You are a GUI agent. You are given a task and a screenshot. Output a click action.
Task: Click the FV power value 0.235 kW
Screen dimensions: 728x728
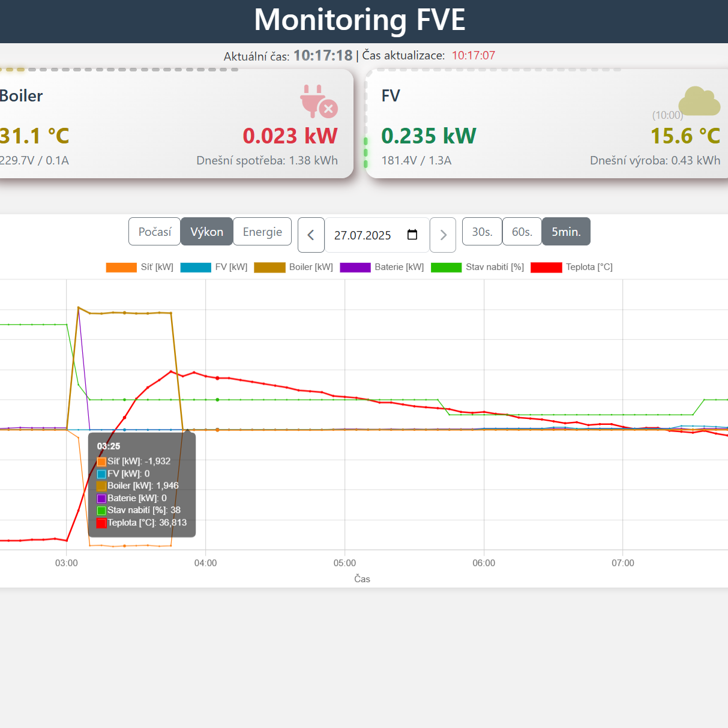[429, 136]
